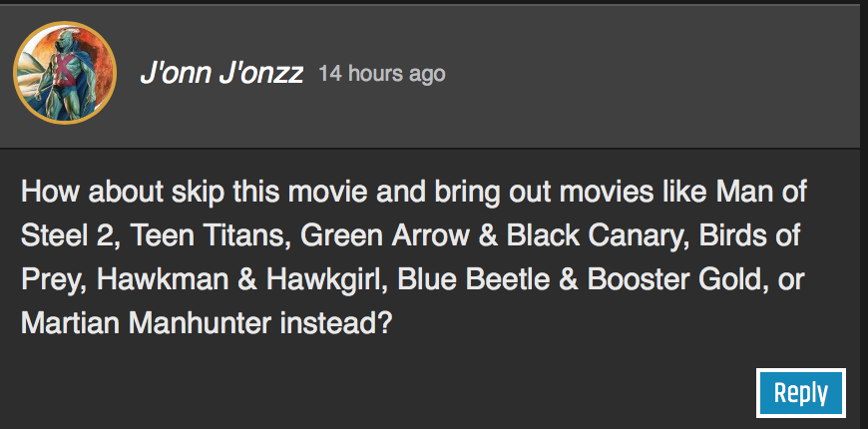This screenshot has height=429, width=868.
Task: Reply to J'onn J'onzz's comment
Action: (800, 393)
